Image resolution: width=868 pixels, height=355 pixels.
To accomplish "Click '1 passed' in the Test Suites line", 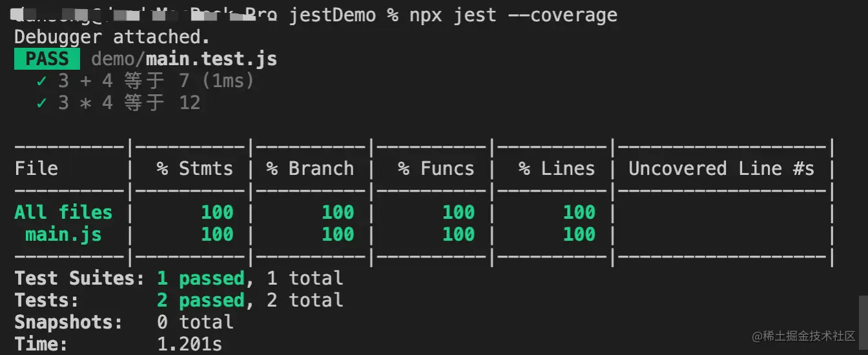I will click(201, 278).
